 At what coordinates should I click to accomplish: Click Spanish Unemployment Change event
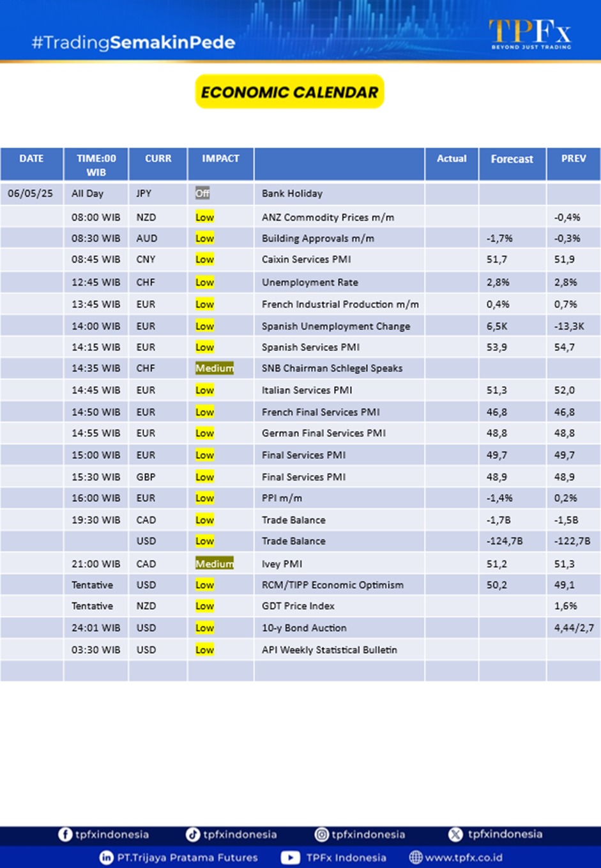coord(336,326)
